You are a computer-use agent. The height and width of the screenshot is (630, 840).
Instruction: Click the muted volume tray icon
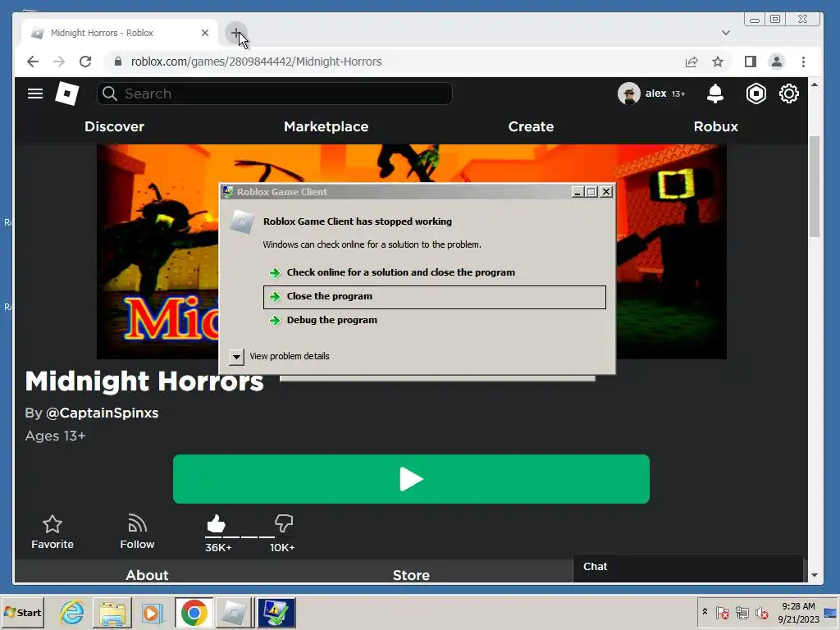click(x=761, y=612)
